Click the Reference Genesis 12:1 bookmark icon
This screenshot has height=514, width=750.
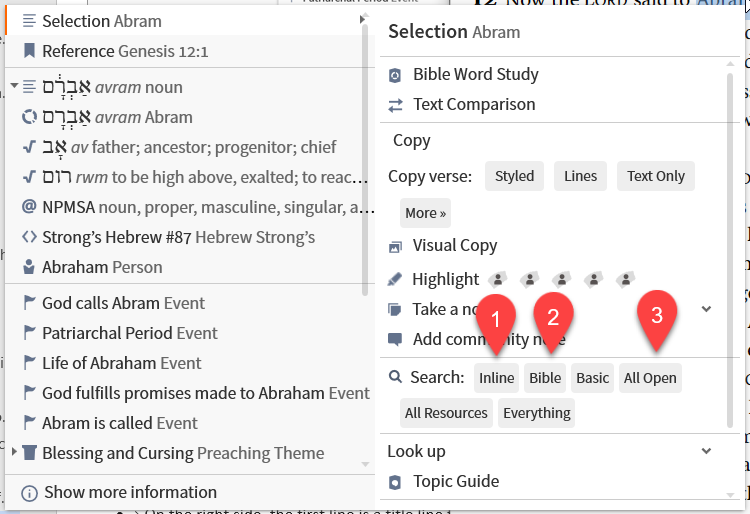[29, 51]
